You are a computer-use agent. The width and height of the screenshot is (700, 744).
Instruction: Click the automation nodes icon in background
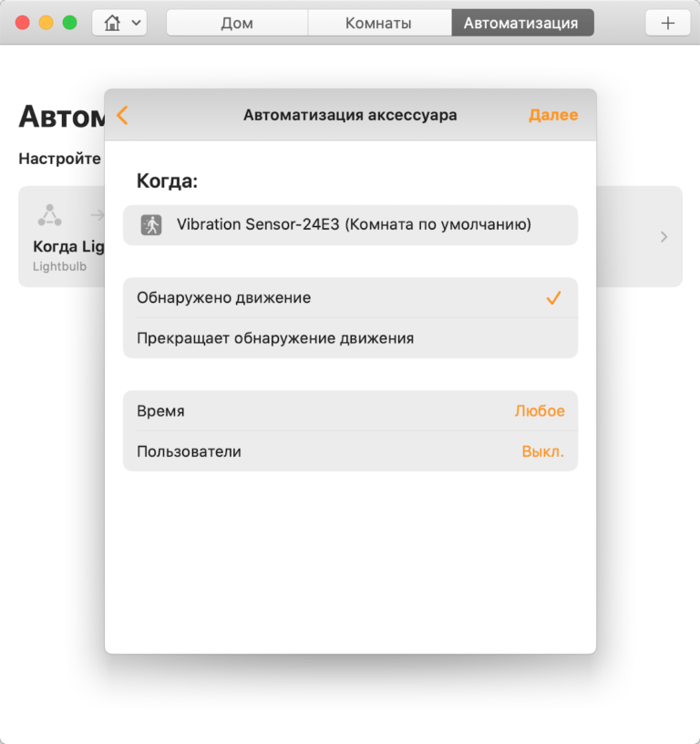tap(50, 215)
